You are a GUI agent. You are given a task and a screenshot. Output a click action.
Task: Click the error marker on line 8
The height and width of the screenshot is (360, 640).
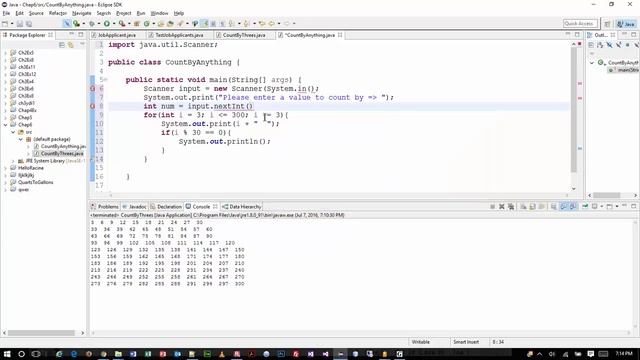pos(93,106)
